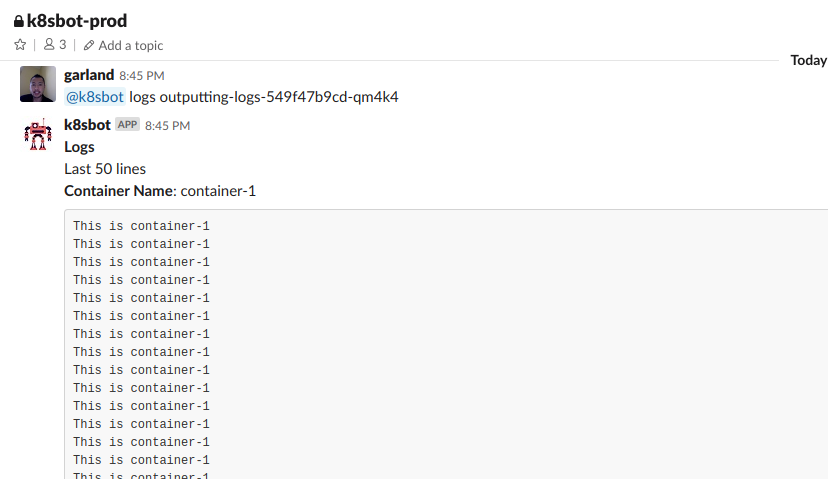Open the 8:45 PM timestamp on k8sbot's message
Screen dimensions: 828x479
click(167, 126)
